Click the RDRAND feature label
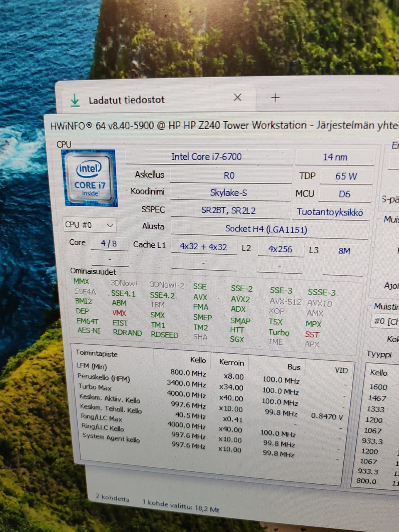 coord(127,333)
